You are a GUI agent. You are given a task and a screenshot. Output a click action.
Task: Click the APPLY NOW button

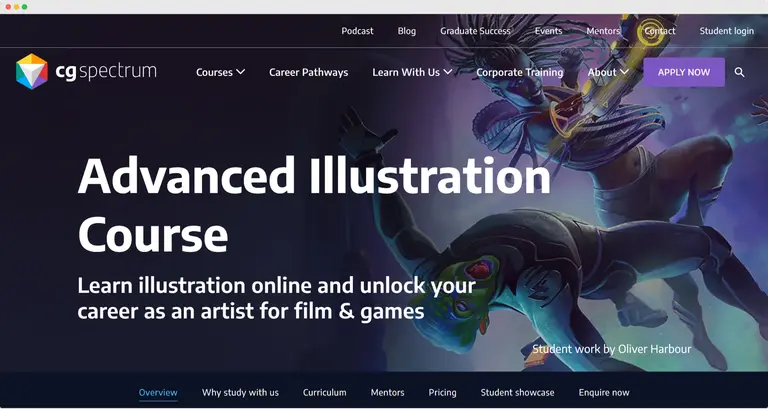pyautogui.click(x=684, y=72)
